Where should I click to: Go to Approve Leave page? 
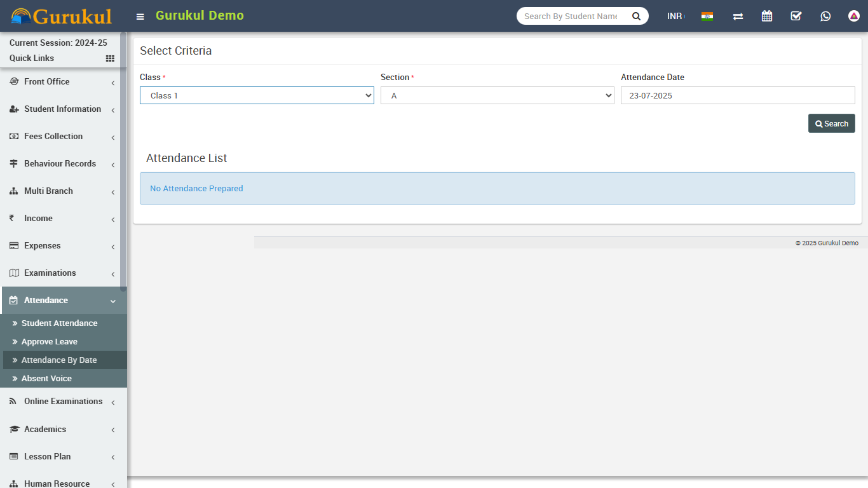(x=50, y=342)
